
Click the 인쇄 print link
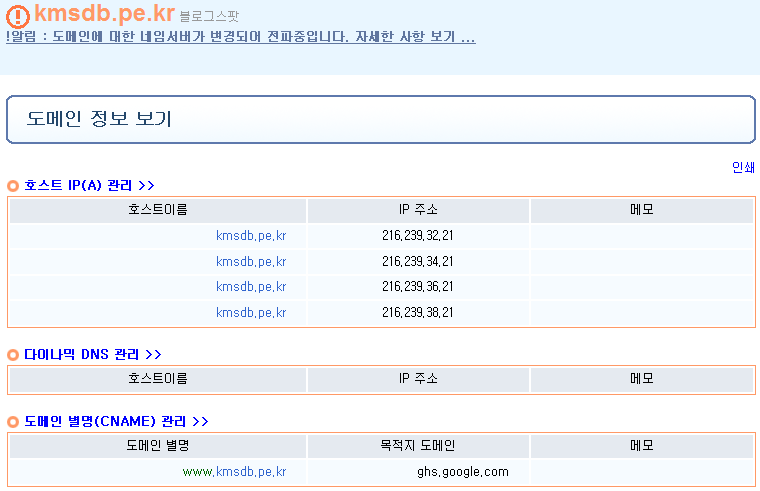point(743,168)
